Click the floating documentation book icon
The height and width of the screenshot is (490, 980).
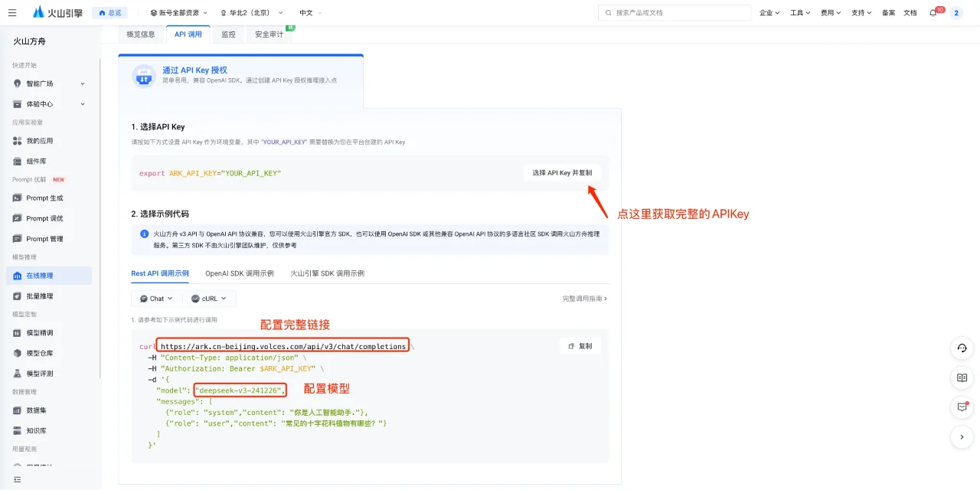point(962,377)
